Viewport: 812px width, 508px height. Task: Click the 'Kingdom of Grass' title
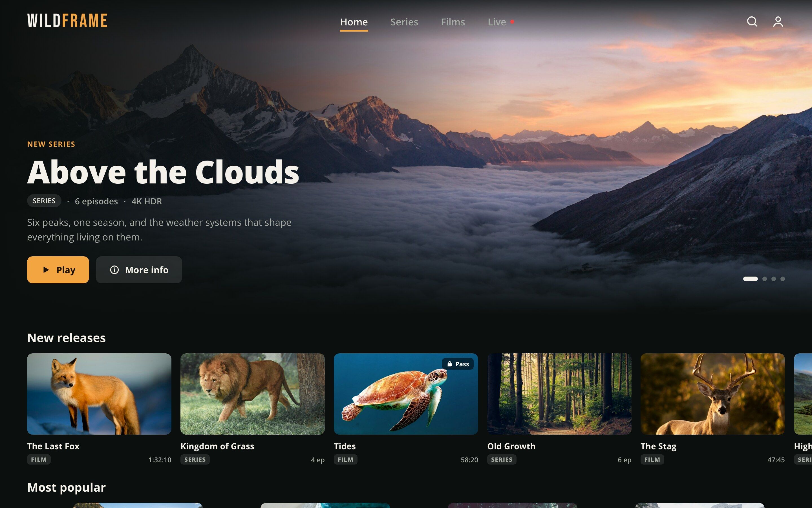tap(217, 446)
